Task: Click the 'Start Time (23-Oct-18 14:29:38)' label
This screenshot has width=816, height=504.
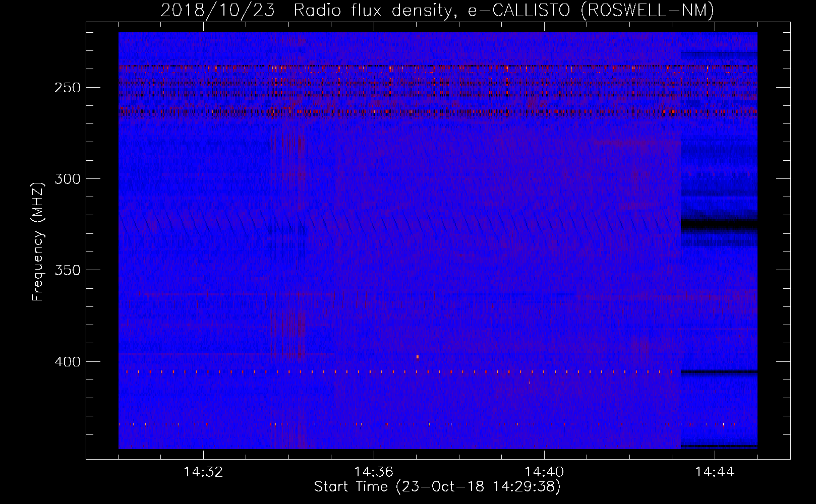Action: point(437,487)
